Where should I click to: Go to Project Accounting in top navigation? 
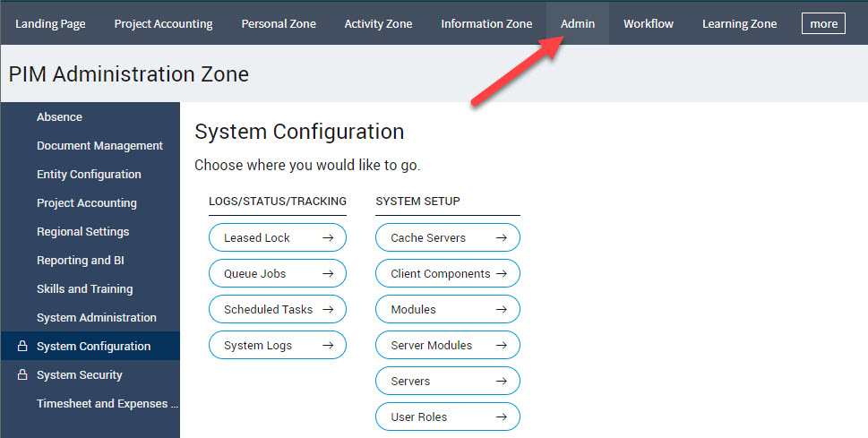(163, 23)
